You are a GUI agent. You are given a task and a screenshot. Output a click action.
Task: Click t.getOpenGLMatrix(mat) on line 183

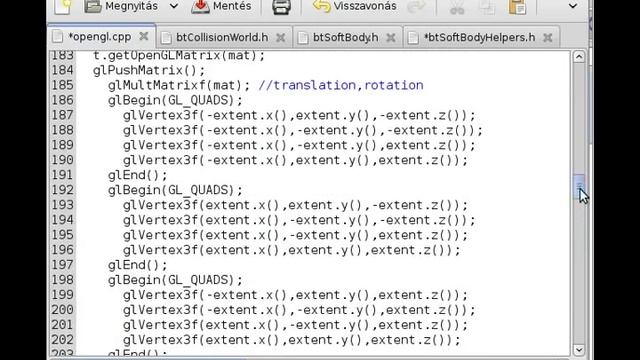179,56
